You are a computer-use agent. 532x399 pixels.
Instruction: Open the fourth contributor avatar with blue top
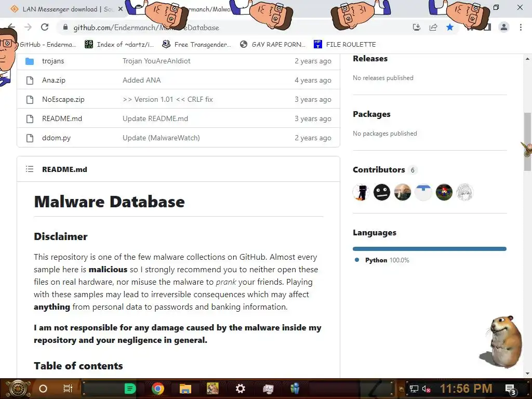[423, 192]
